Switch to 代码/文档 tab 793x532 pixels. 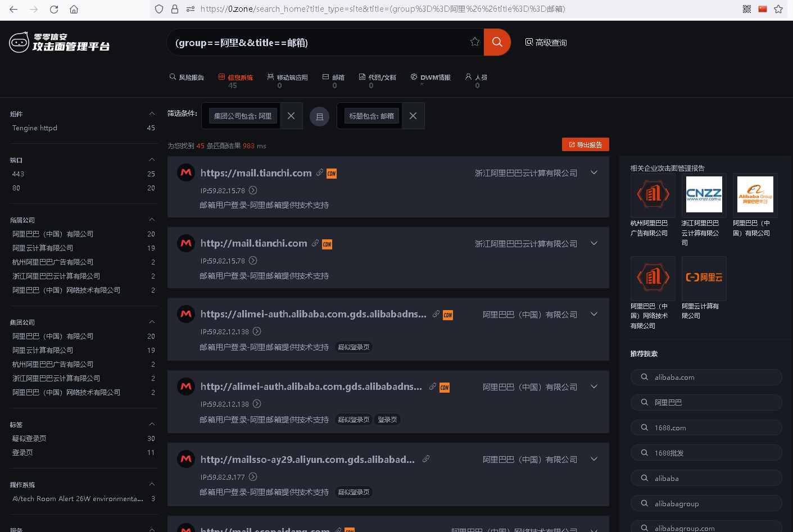[x=377, y=78]
